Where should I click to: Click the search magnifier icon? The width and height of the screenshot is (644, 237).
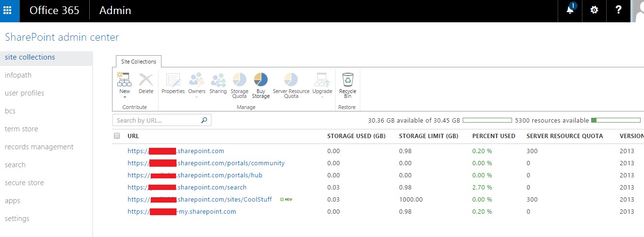tap(204, 120)
